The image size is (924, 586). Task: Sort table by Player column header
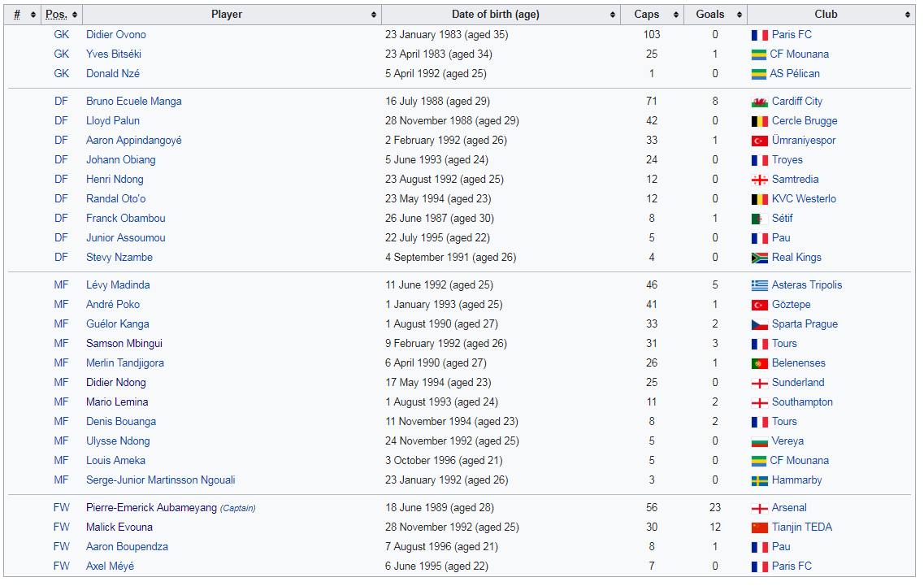pos(232,15)
